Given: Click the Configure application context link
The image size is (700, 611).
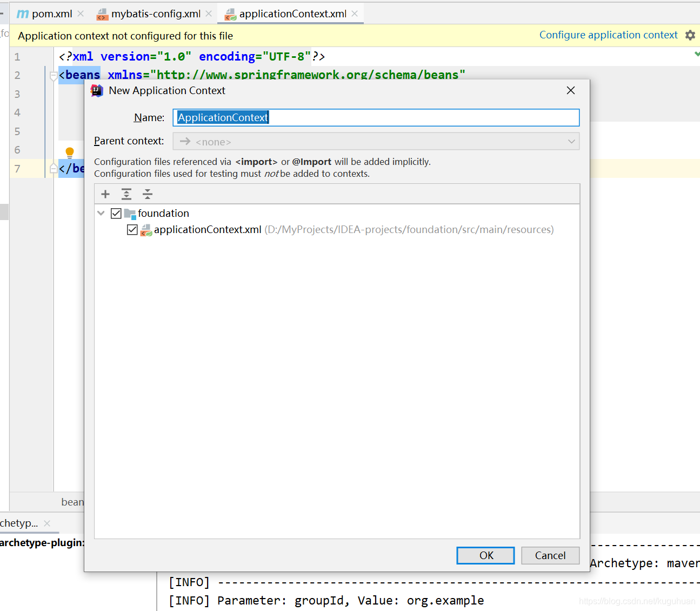Looking at the screenshot, I should (608, 35).
